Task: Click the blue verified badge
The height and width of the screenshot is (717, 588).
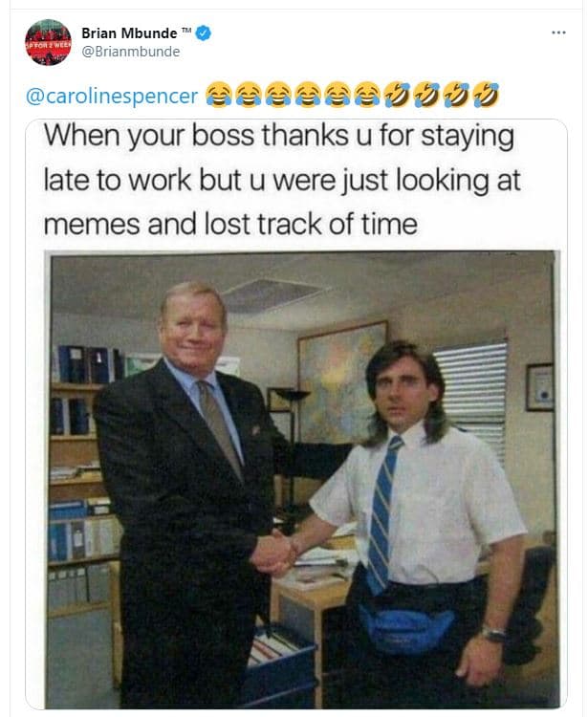Action: click(204, 33)
